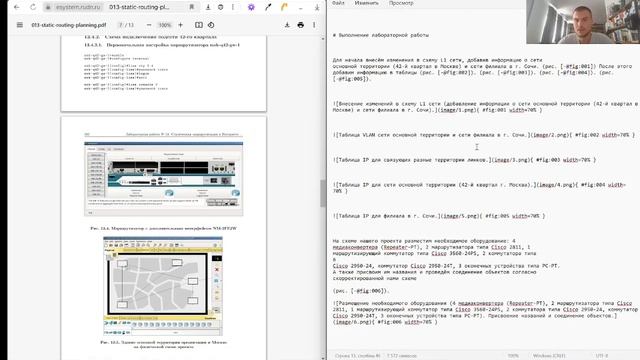Zoom out the PDF with minus button
The image size is (640, 360).
click(149, 25)
